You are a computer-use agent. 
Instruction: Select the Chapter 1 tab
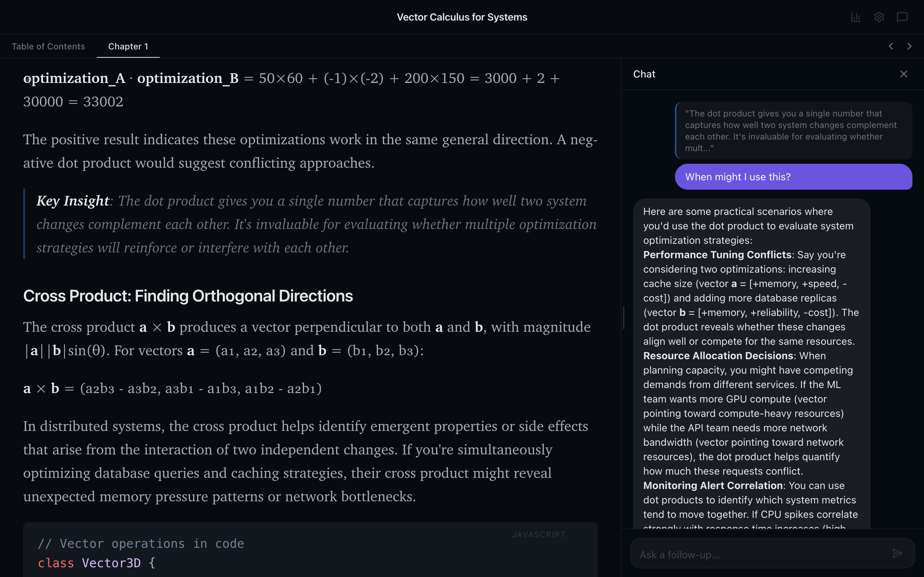[128, 46]
